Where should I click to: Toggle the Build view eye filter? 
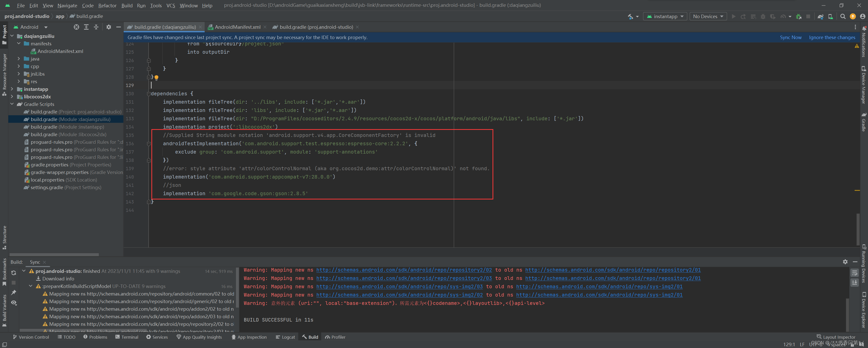tap(13, 303)
